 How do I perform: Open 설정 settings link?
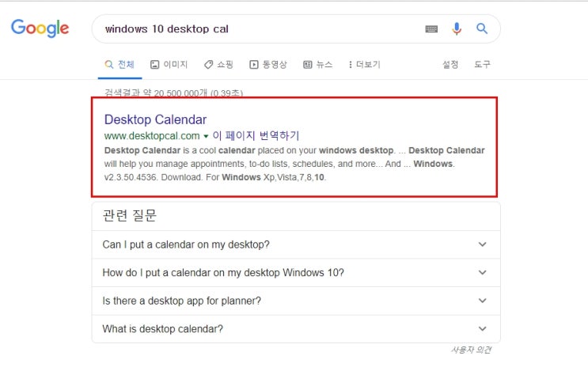point(450,65)
